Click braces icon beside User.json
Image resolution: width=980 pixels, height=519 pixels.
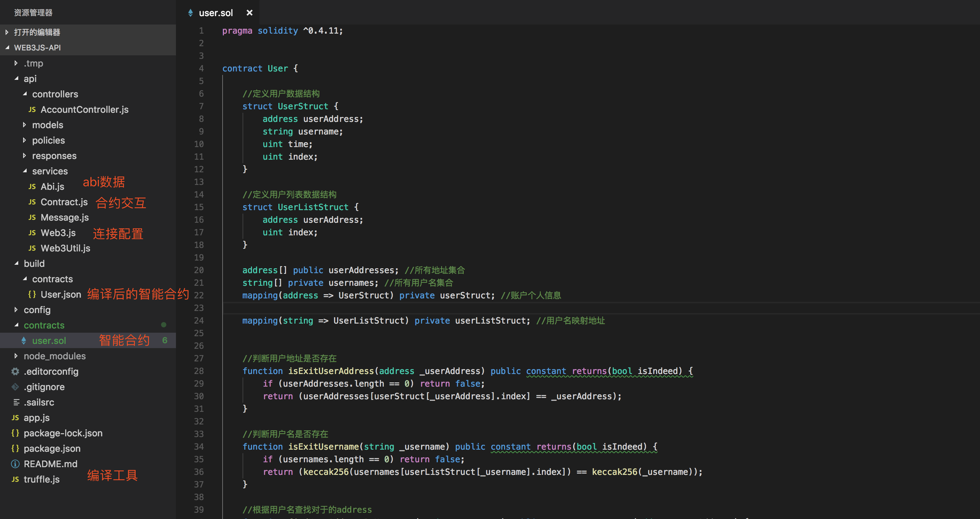pos(32,294)
